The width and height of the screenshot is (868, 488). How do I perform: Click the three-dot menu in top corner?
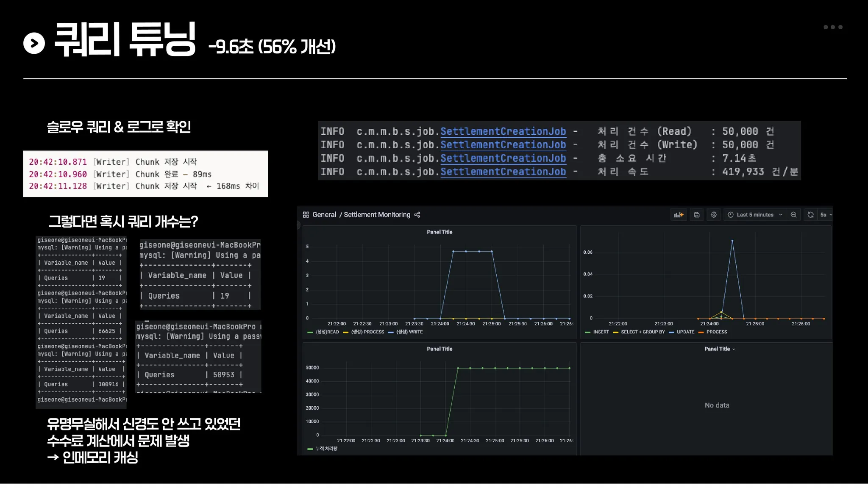click(x=832, y=27)
